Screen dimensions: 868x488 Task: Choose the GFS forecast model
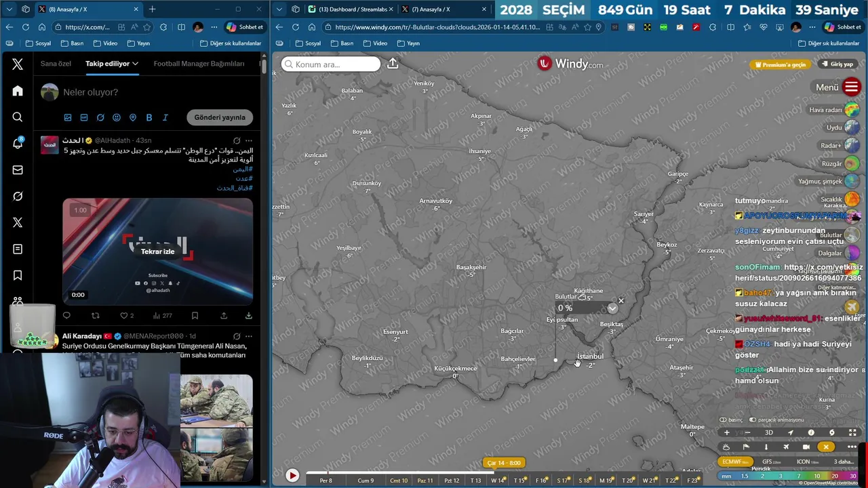tap(772, 462)
